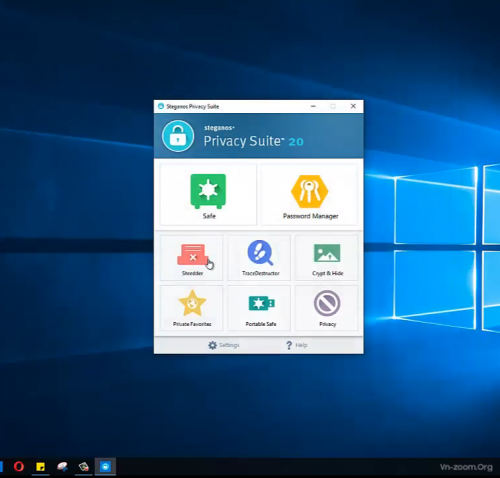Open Settings at window bottom
Screen dimensions: 500x478
(x=224, y=345)
